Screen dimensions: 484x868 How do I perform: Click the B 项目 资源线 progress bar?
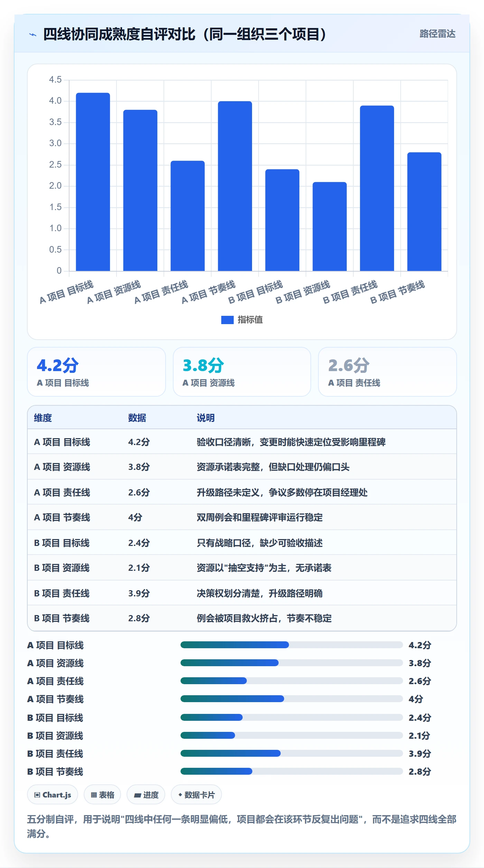coord(292,735)
